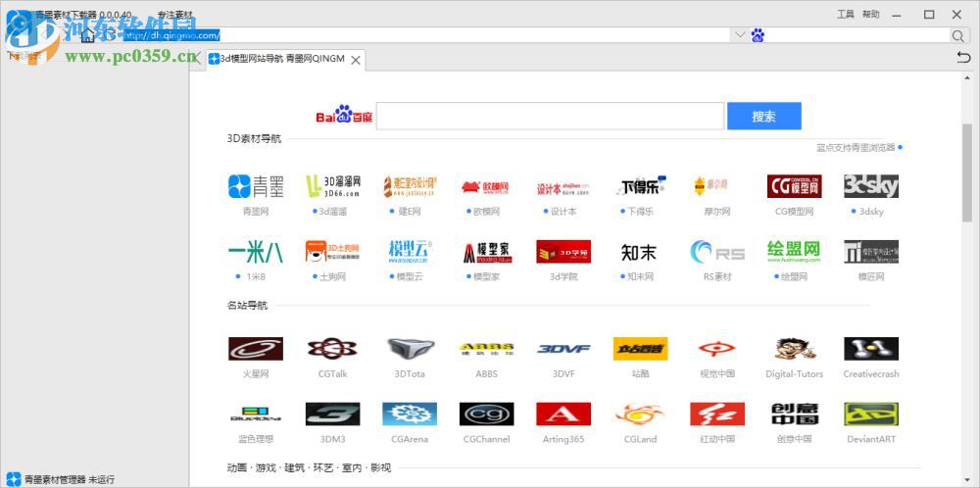Screen dimensions: 980x488
Task: Expand the address bar history dropdown
Action: 739,35
